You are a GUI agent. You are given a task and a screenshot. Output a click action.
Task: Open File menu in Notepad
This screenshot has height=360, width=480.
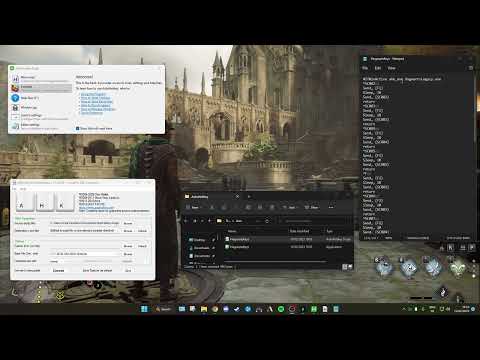tap(365, 68)
